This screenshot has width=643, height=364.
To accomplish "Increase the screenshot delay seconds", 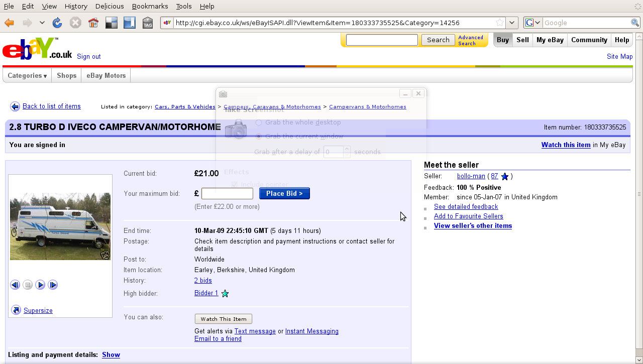I will coord(347,149).
